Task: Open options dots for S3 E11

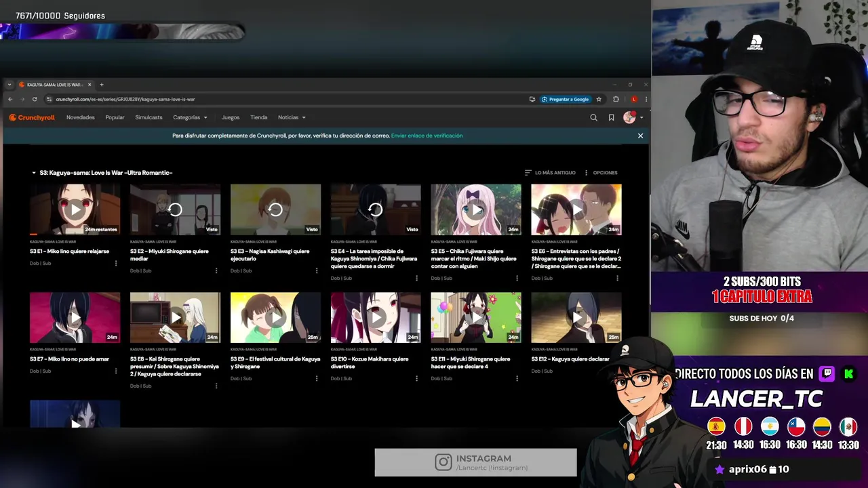Action: click(x=517, y=378)
